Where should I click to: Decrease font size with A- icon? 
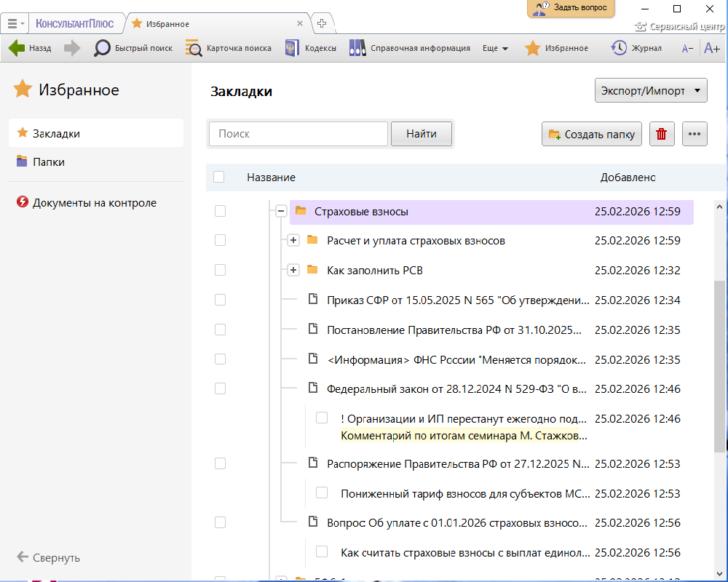(687, 49)
